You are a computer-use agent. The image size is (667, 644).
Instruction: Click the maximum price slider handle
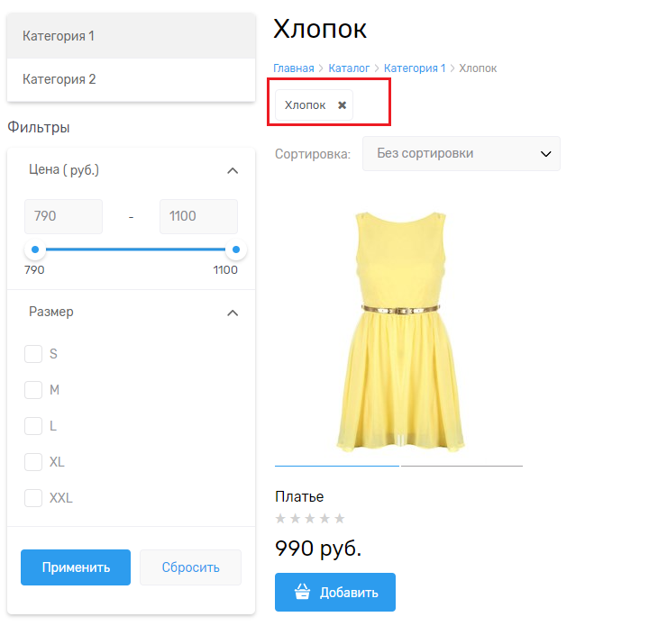tap(236, 249)
